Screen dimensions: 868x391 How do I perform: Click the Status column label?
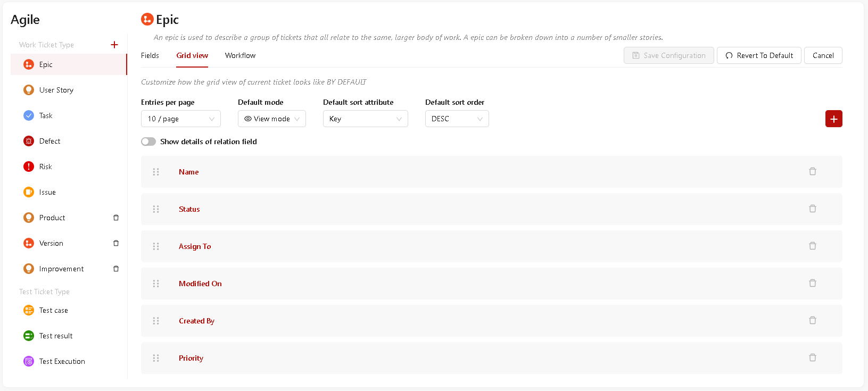point(189,209)
